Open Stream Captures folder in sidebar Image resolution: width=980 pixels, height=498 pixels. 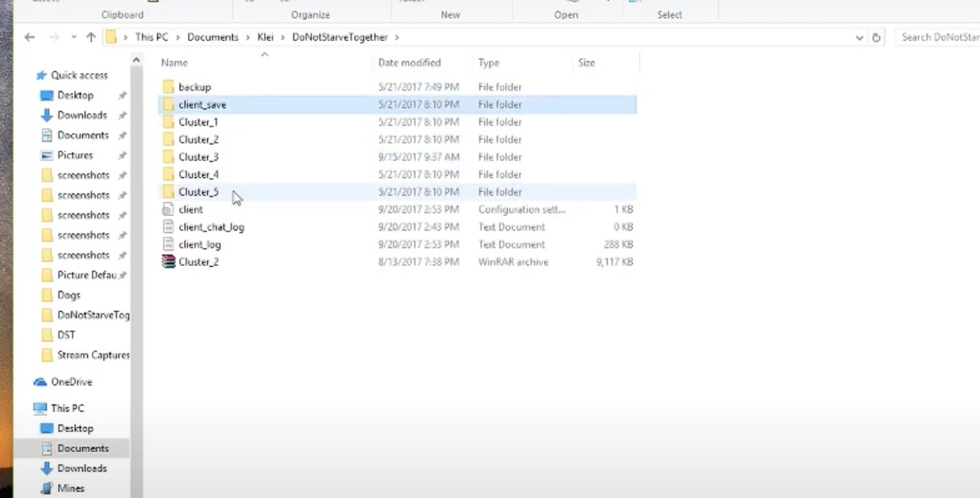coord(93,355)
